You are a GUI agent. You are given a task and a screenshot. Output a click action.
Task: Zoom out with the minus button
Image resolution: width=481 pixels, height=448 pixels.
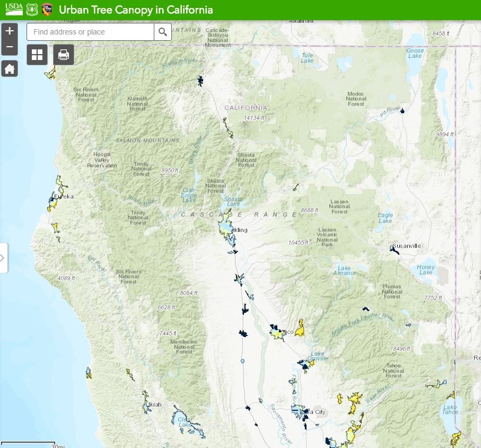[x=10, y=47]
